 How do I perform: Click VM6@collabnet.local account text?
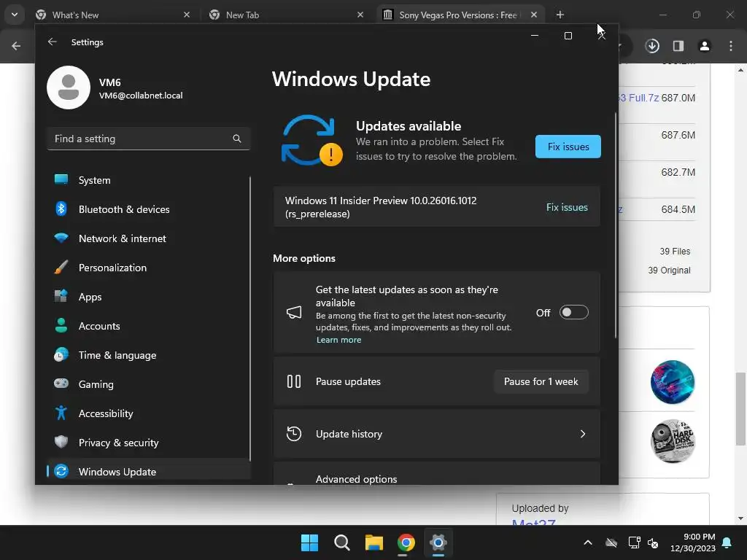[x=141, y=96]
